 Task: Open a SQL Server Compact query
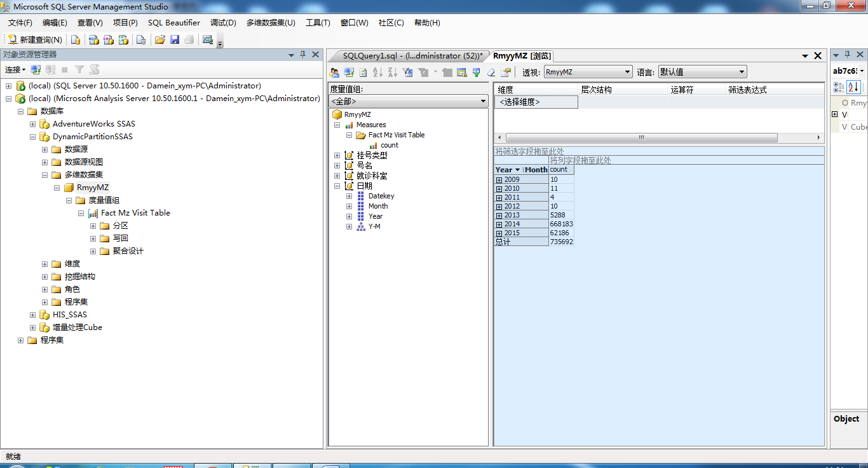pos(141,39)
